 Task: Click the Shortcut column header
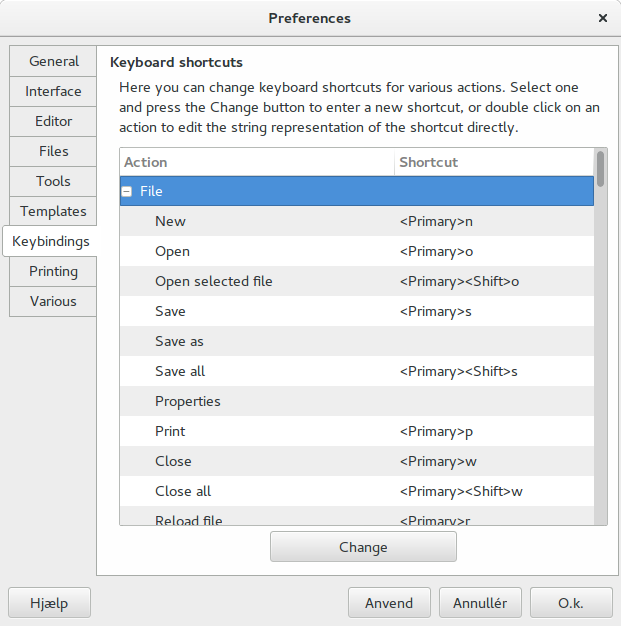point(494,162)
